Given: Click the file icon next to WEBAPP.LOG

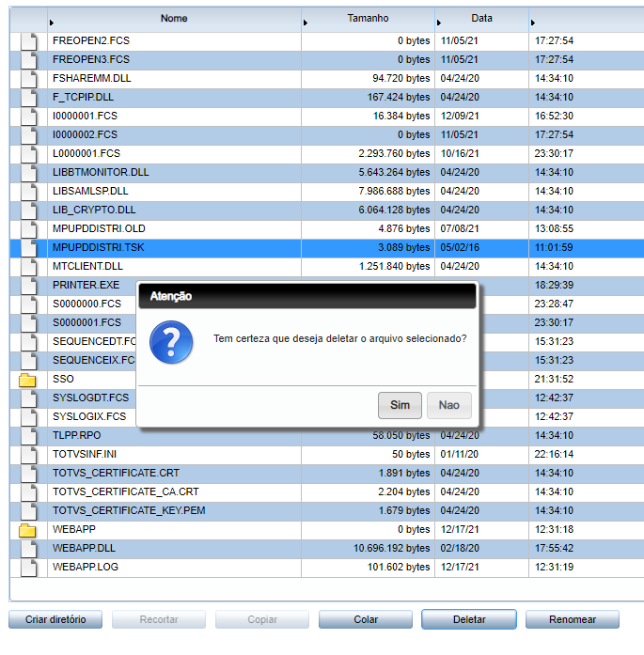Looking at the screenshot, I should tap(28, 568).
